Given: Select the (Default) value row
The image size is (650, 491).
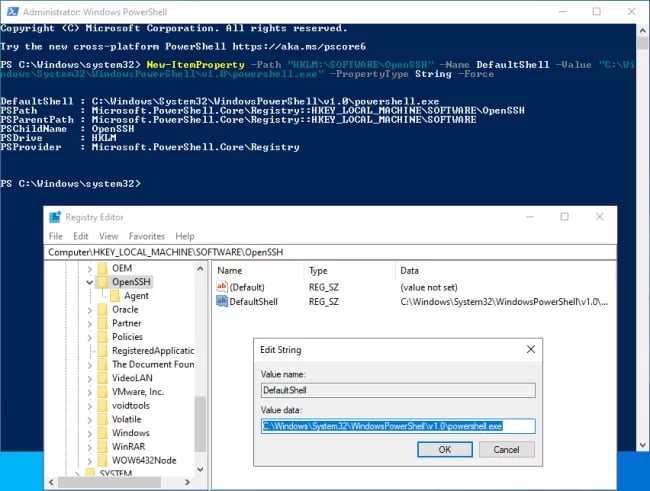Looking at the screenshot, I should tap(412, 287).
